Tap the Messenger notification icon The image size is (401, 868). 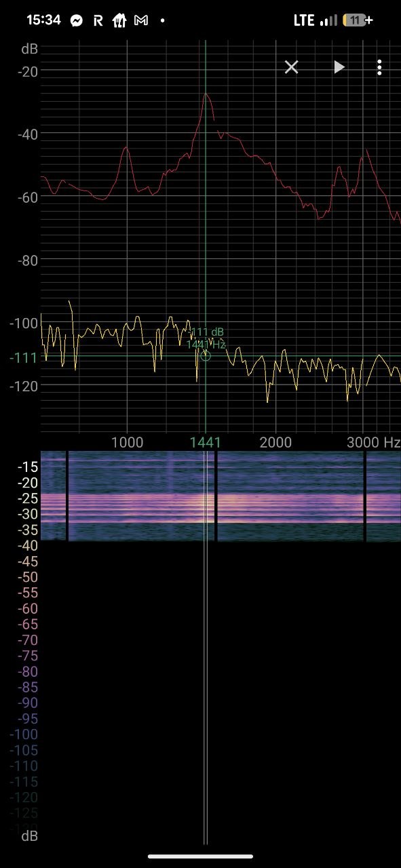coord(77,20)
